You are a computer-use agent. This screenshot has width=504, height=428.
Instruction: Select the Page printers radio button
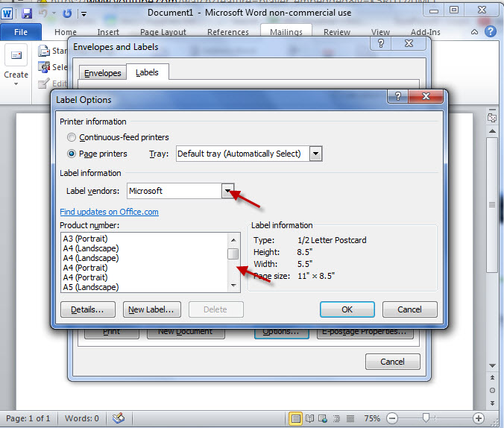72,154
